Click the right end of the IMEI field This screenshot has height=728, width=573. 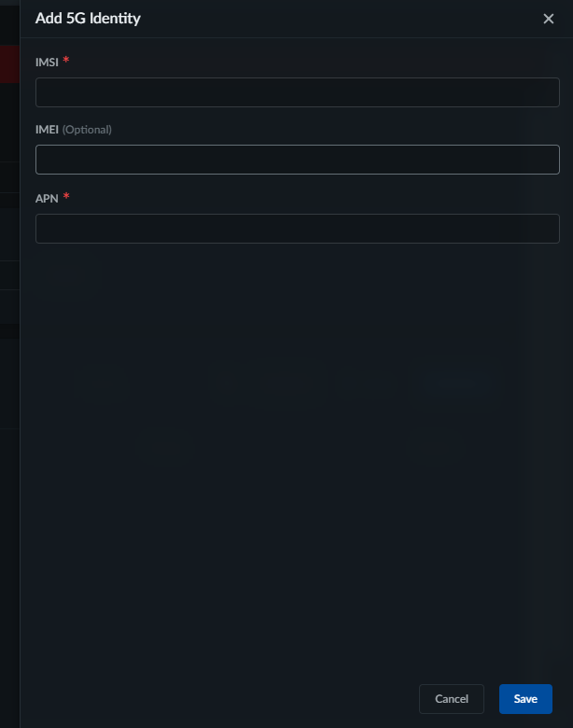coord(546,160)
